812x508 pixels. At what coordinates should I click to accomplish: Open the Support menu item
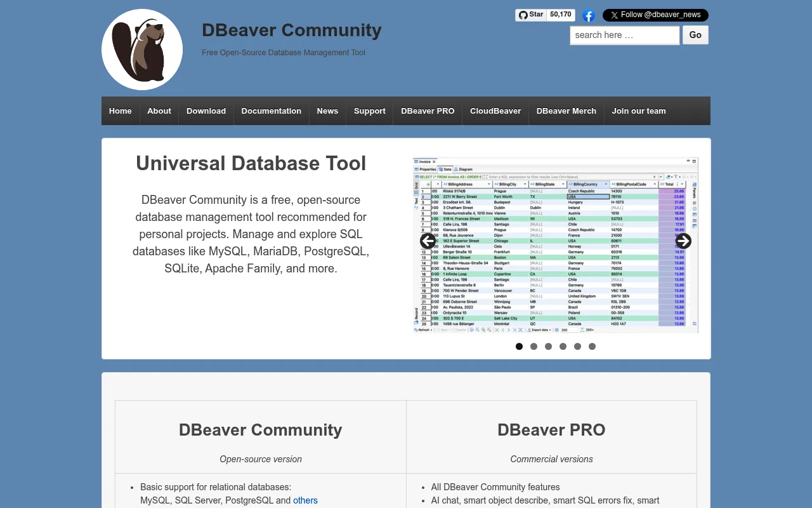coord(370,111)
